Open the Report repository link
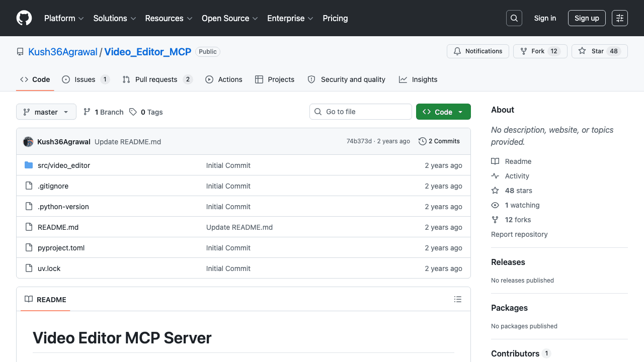Image resolution: width=644 pixels, height=362 pixels. coord(519,234)
